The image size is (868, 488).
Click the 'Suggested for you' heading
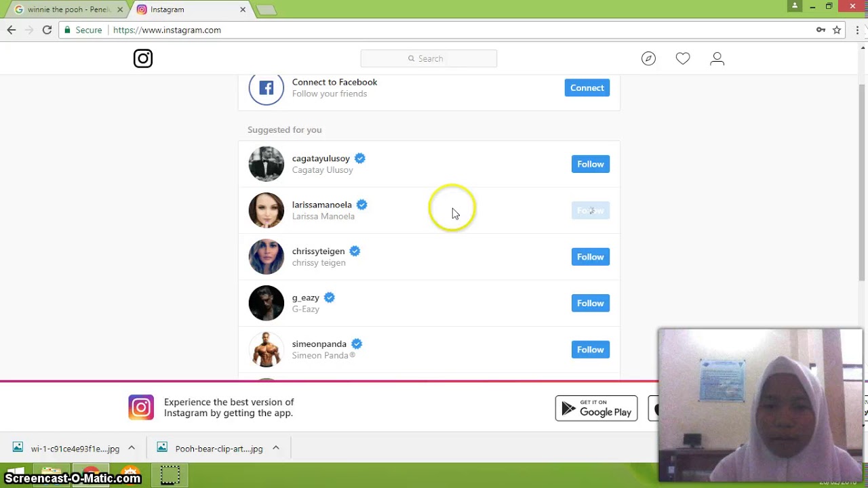285,129
